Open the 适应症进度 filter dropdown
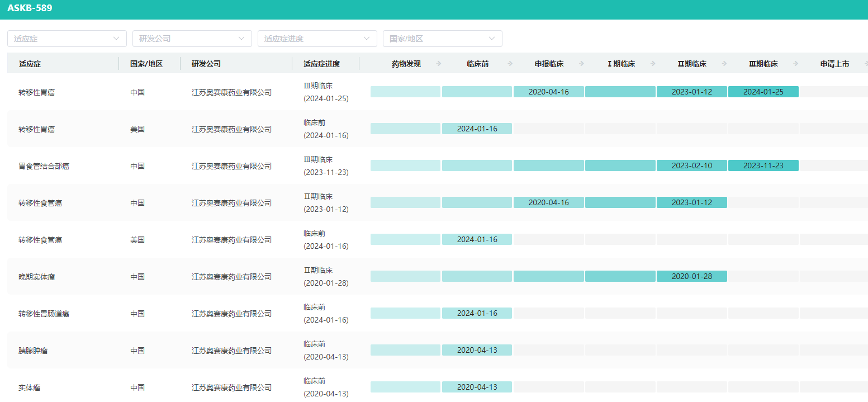 tap(317, 39)
